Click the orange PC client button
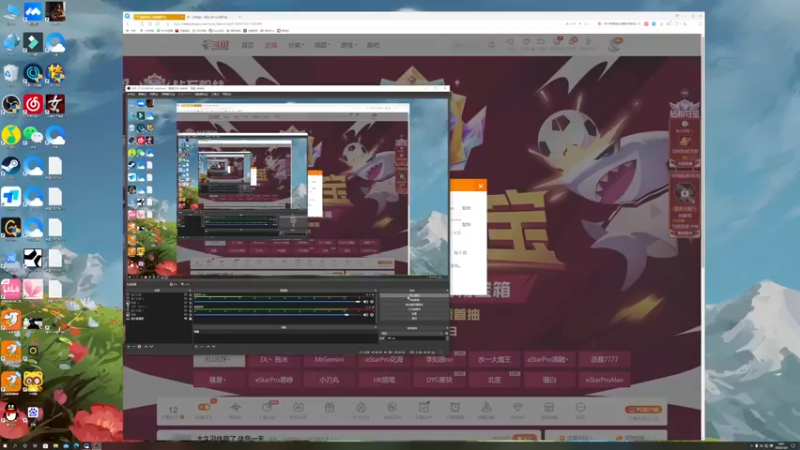Image resolution: width=800 pixels, height=450 pixels. point(643,409)
